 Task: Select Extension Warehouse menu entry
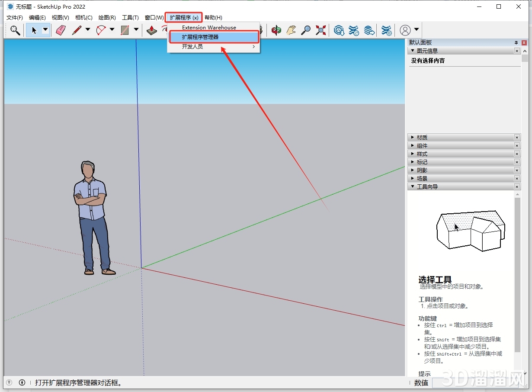click(x=209, y=27)
